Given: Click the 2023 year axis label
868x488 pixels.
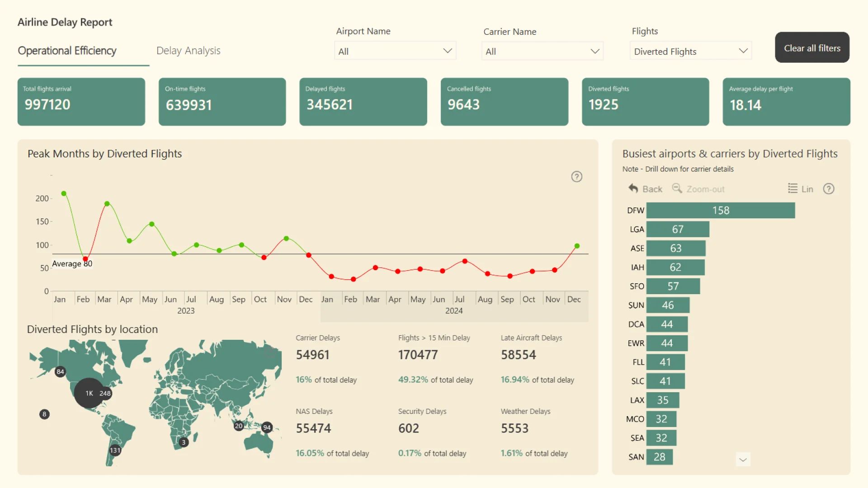Looking at the screenshot, I should point(186,311).
